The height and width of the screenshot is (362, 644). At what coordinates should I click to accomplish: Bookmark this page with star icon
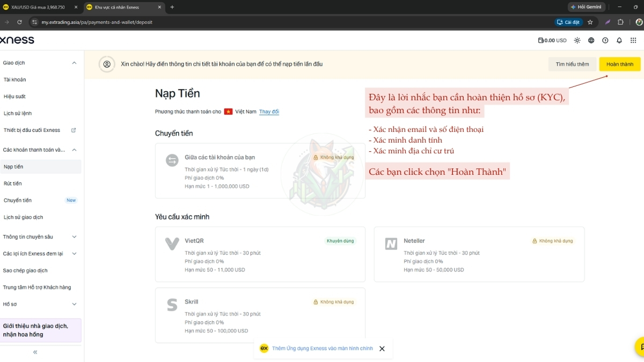[x=590, y=22]
